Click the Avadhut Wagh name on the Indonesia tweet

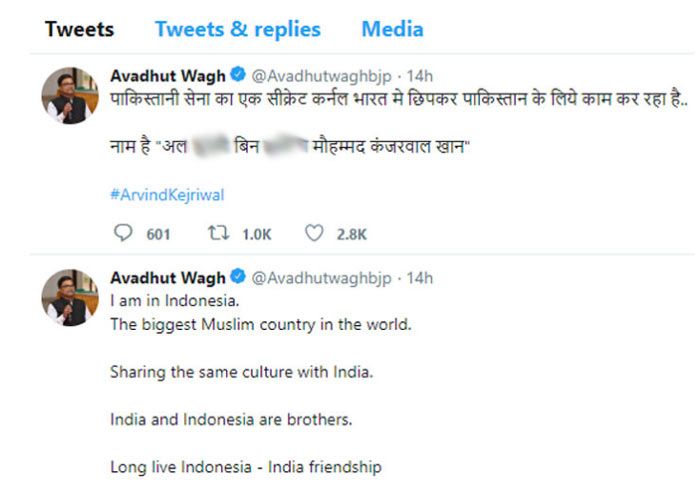click(167, 276)
